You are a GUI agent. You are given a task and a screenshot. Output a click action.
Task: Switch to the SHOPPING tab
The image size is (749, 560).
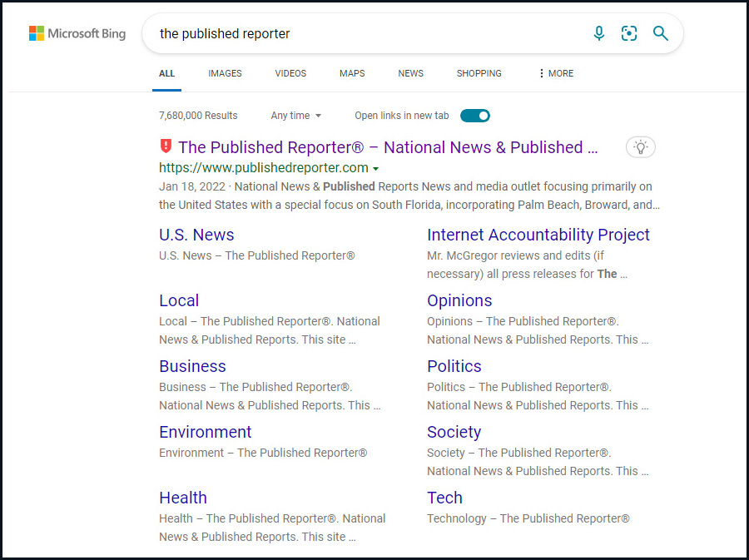pyautogui.click(x=479, y=73)
